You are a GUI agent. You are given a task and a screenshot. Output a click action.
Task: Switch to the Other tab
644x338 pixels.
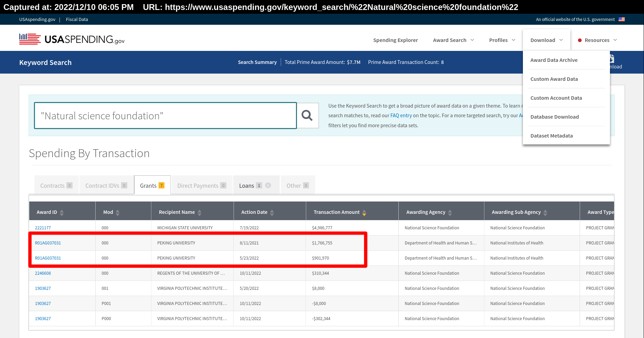(298, 185)
